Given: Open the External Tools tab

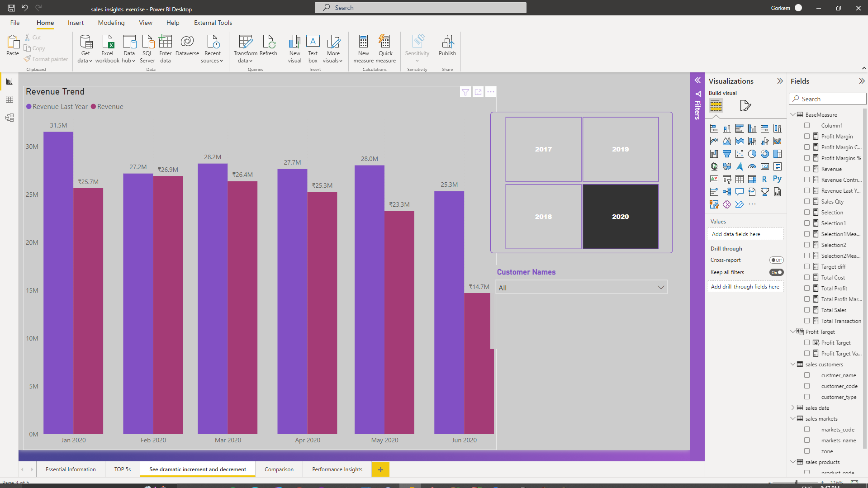Looking at the screenshot, I should click(213, 23).
